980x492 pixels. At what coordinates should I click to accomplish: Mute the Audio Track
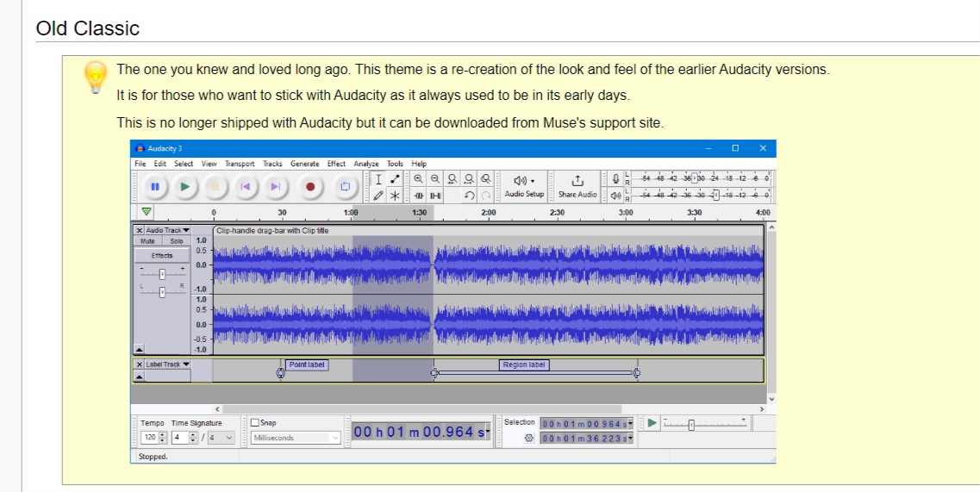click(x=148, y=241)
